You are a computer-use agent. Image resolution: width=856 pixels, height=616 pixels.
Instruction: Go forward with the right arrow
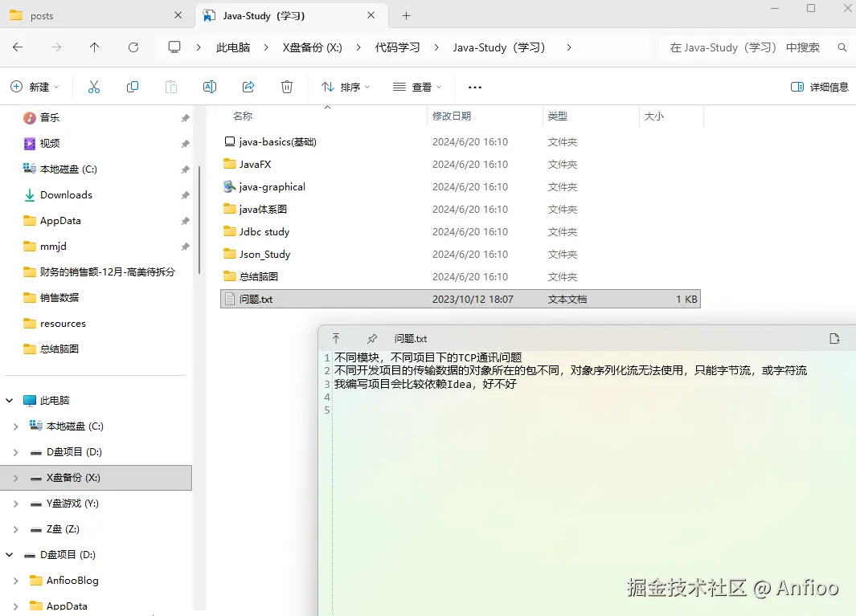pyautogui.click(x=56, y=47)
